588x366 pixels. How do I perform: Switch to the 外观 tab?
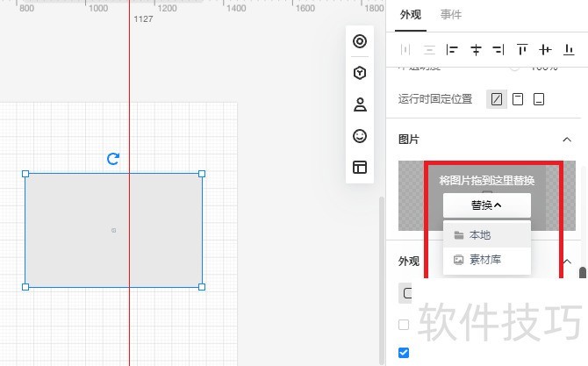click(x=410, y=15)
